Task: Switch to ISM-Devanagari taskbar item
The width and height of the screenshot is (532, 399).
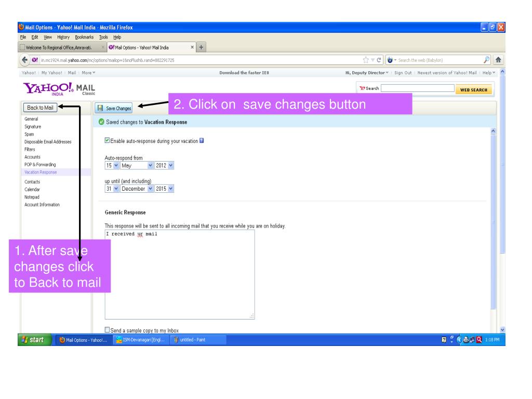Action: coord(140,340)
